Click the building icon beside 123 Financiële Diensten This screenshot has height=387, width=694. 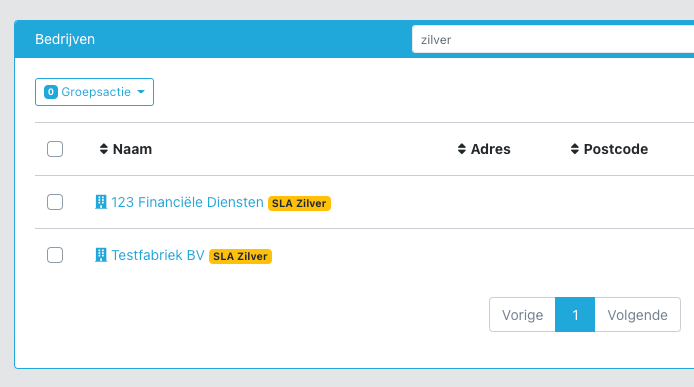pyautogui.click(x=101, y=202)
